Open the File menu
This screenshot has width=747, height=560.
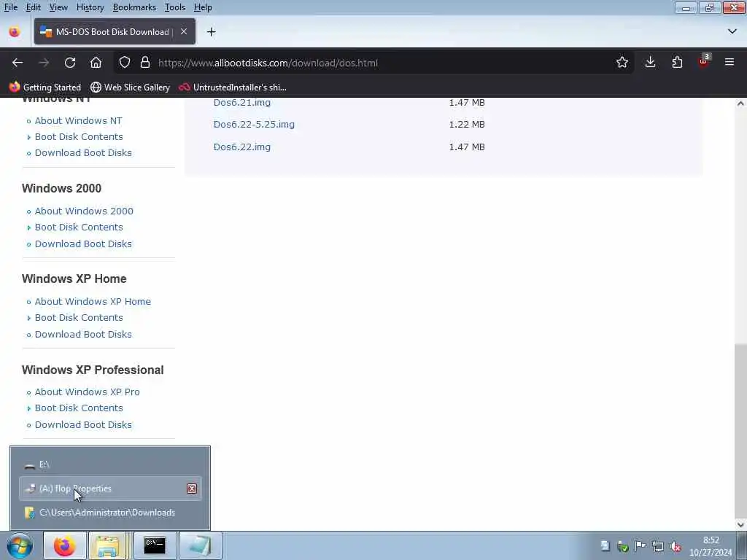[x=10, y=7]
